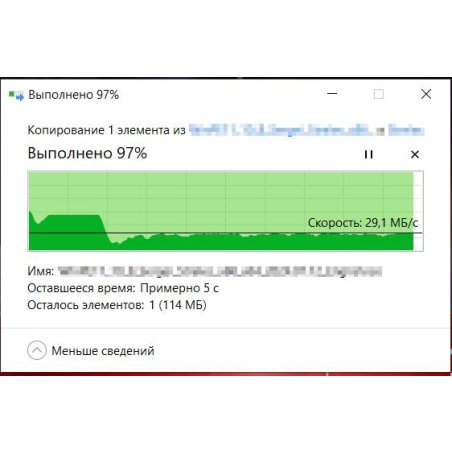The width and height of the screenshot is (452, 452).
Task: Click the large 'Выполнено 97%' heading
Action: 87,153
